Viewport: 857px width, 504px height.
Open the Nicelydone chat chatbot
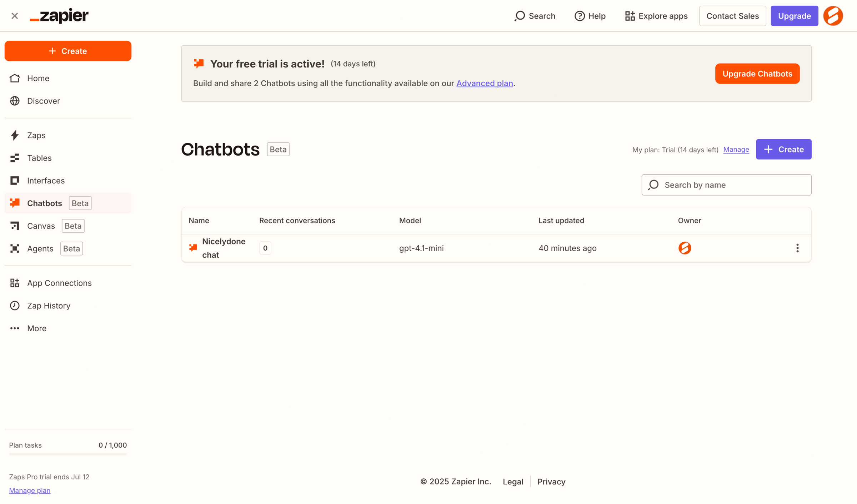pos(224,248)
